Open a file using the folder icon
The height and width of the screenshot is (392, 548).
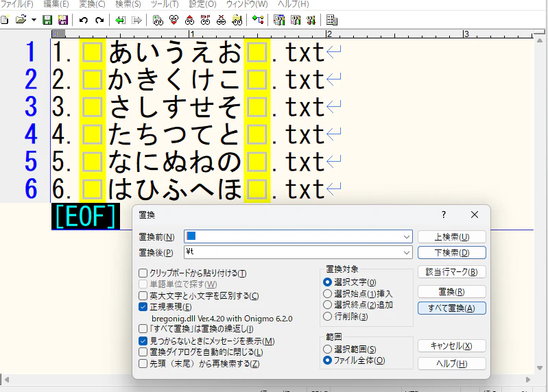(x=21, y=20)
